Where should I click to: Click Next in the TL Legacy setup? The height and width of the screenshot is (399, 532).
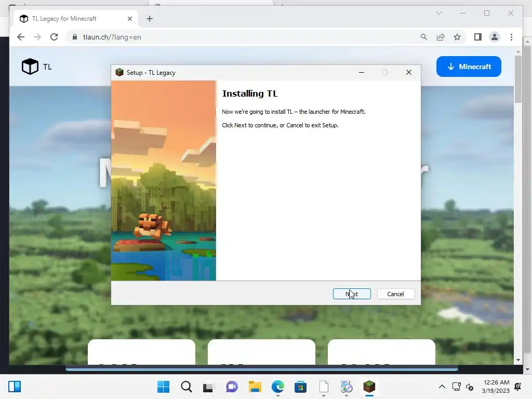coord(352,294)
